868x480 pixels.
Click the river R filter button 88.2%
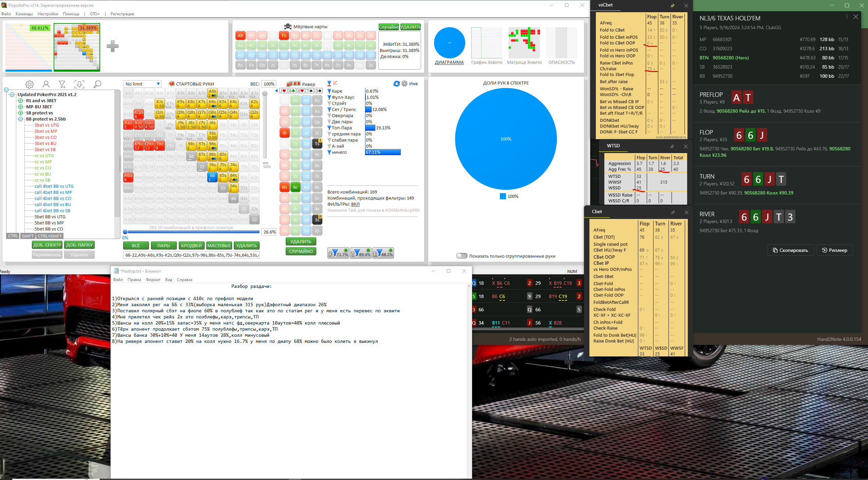(x=383, y=253)
